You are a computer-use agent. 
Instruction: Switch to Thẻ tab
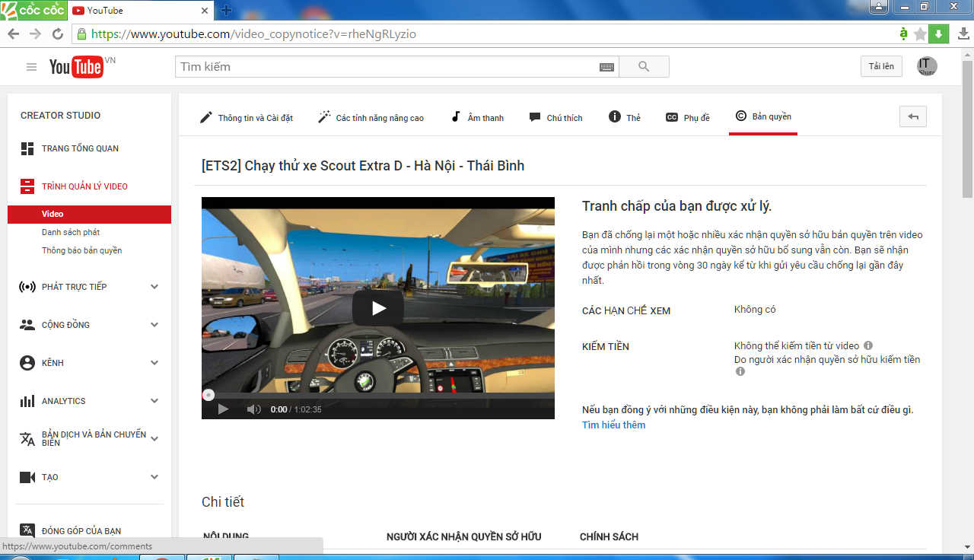point(625,117)
